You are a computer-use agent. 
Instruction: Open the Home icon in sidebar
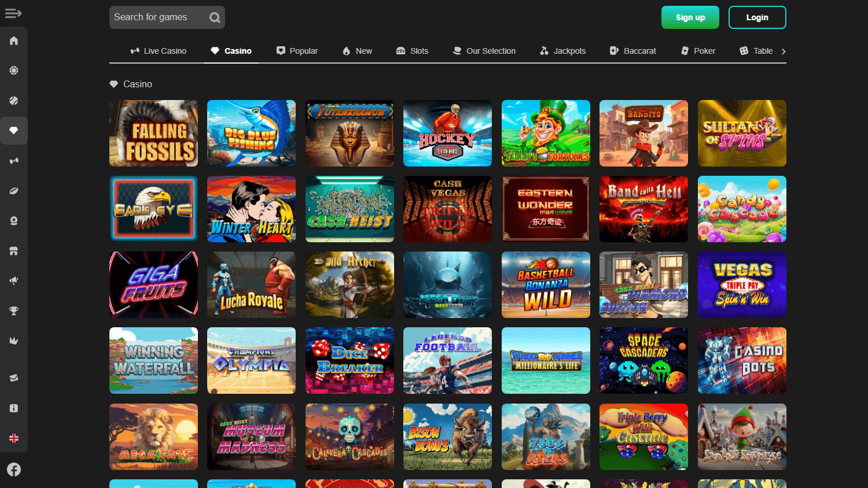point(13,40)
